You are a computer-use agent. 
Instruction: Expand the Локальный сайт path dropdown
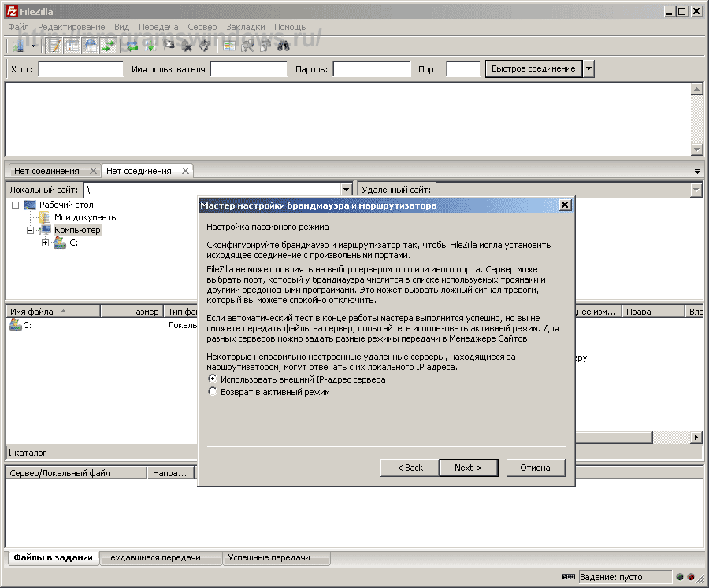point(347,190)
